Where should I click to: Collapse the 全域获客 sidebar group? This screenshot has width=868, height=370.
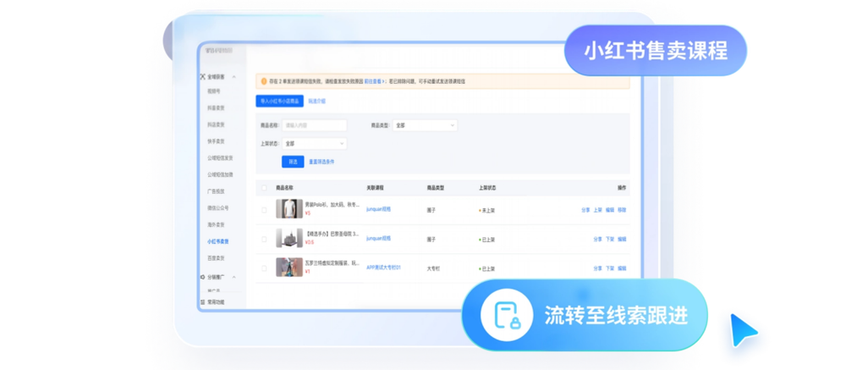click(x=234, y=77)
